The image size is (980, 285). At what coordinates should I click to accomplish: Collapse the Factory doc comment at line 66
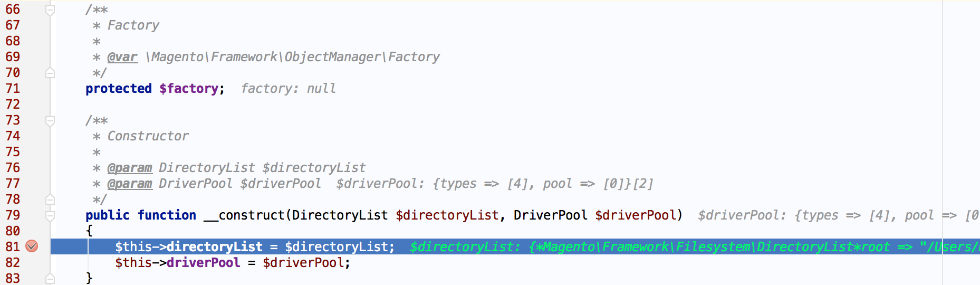tap(50, 10)
